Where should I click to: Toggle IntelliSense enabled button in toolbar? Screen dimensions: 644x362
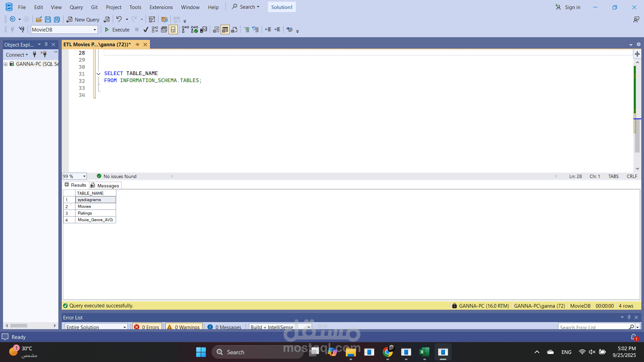tap(173, 29)
